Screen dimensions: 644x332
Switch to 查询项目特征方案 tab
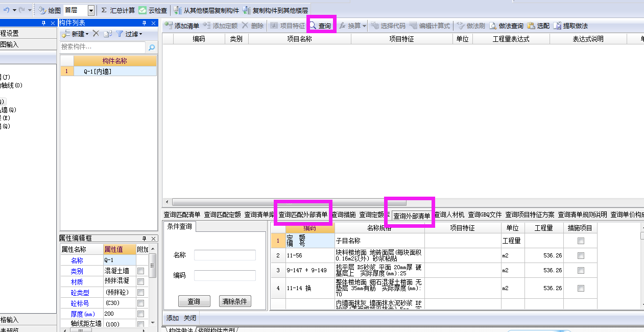pos(530,215)
